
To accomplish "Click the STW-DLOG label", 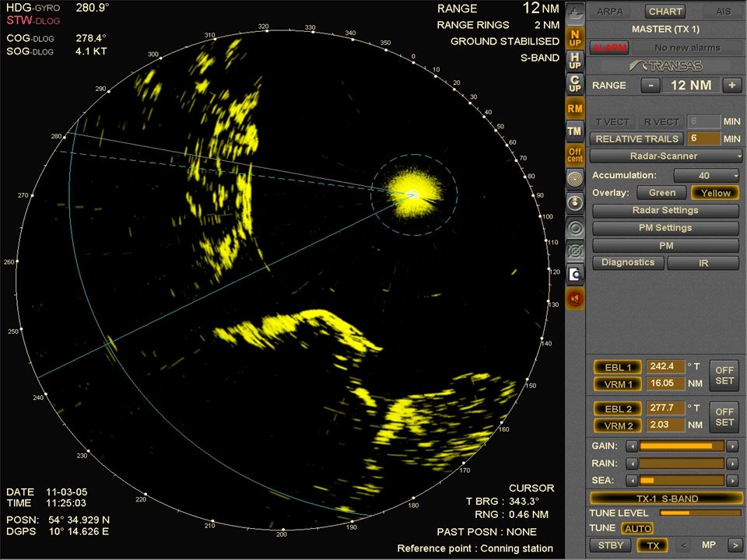I will pos(33,20).
